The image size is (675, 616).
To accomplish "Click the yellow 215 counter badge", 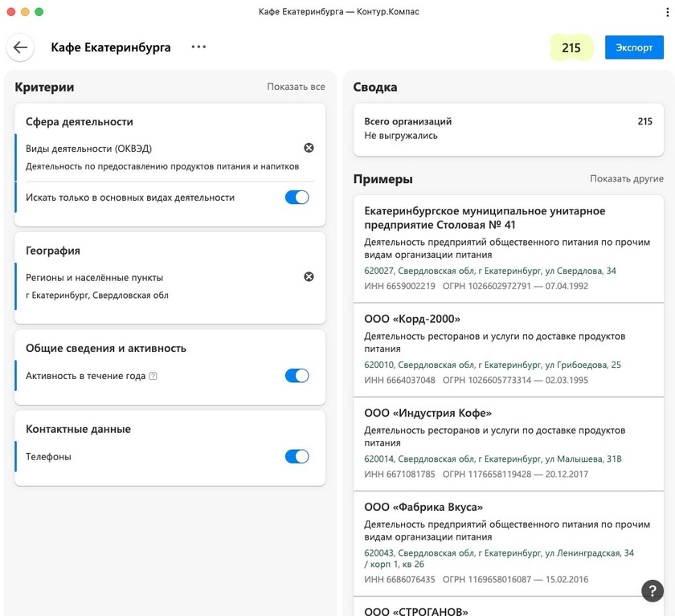I will tap(571, 47).
